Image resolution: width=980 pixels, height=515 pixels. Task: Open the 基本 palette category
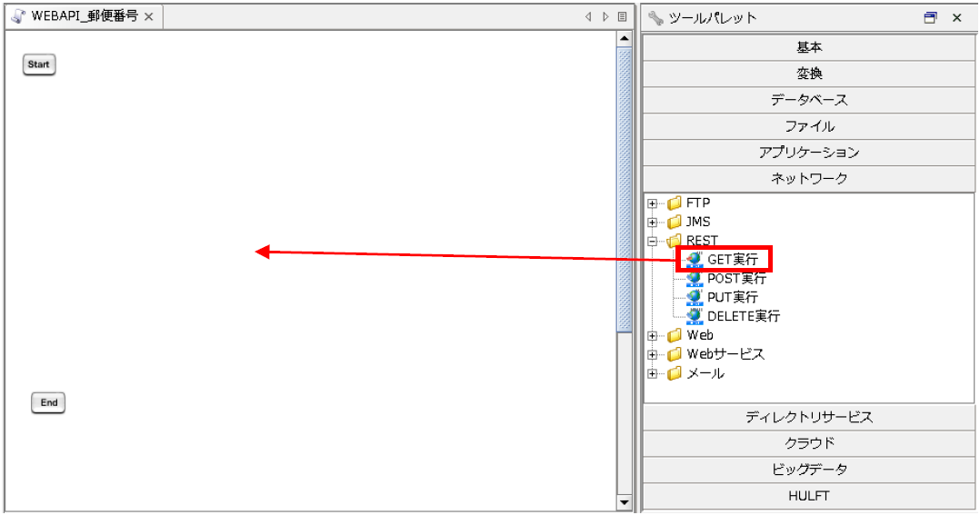(x=809, y=47)
